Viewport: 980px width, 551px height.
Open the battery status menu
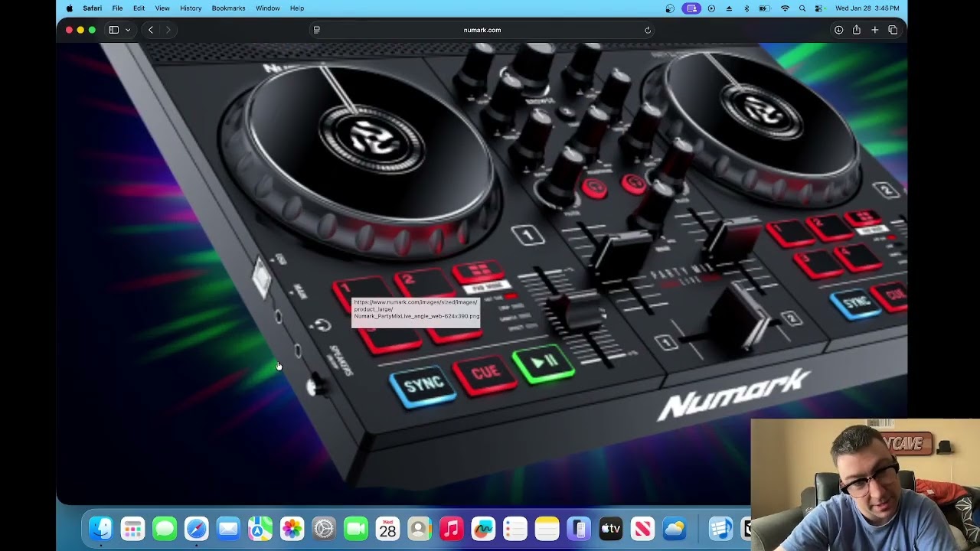click(x=764, y=8)
